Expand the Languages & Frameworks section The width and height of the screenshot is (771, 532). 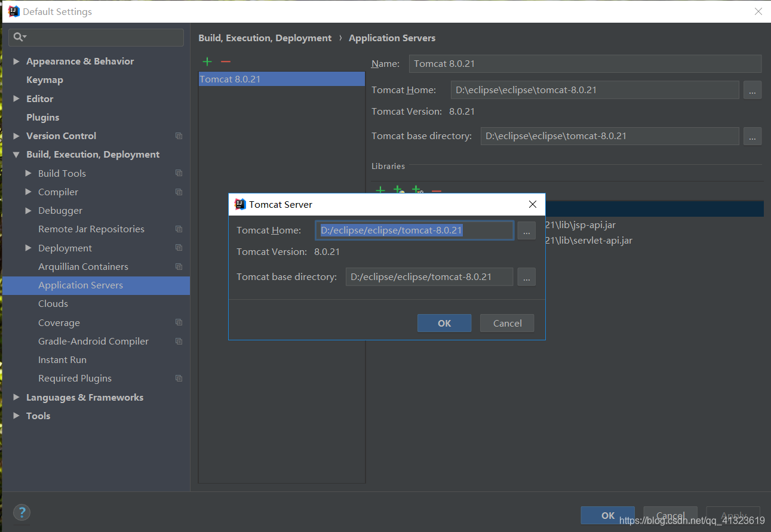16,397
